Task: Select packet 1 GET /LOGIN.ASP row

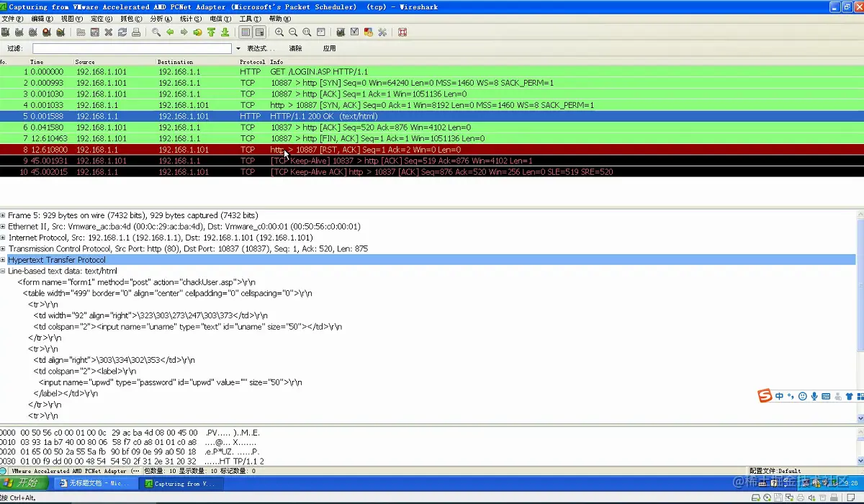Action: point(432,72)
